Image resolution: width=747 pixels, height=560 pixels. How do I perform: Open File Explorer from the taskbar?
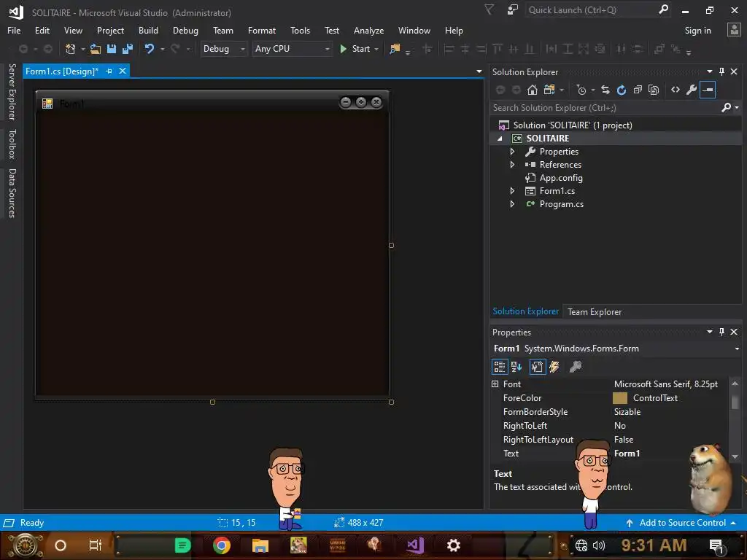pyautogui.click(x=260, y=545)
